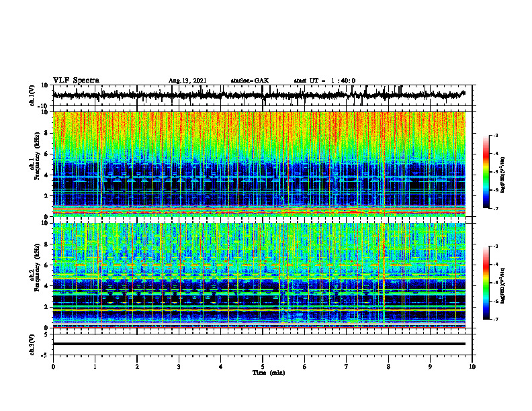Click inside the ch.1 spectrogram panel
This screenshot has width=532, height=411.
[x=259, y=164]
